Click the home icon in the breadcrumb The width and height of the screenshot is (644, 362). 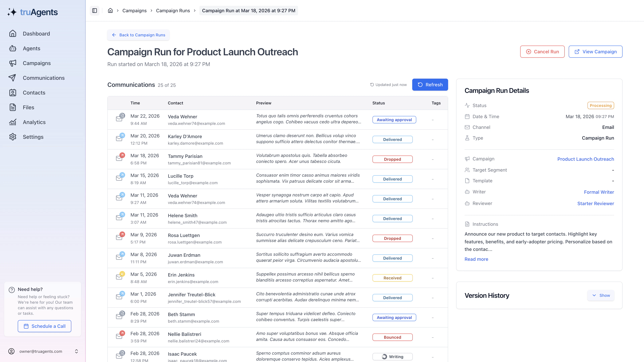tap(110, 11)
